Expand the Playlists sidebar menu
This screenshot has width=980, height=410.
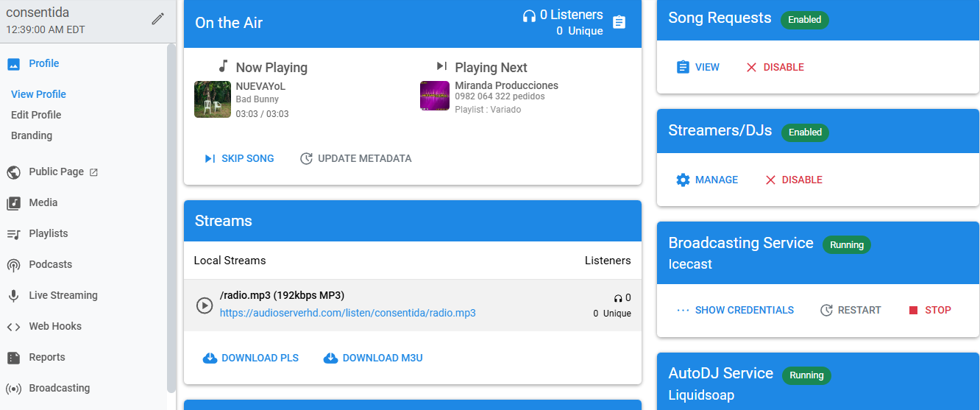(48, 233)
